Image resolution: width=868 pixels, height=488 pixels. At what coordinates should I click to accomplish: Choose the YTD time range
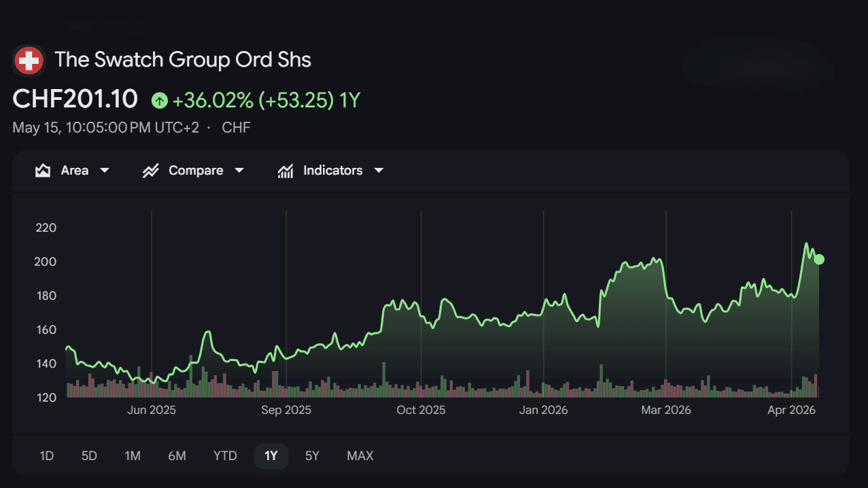225,456
